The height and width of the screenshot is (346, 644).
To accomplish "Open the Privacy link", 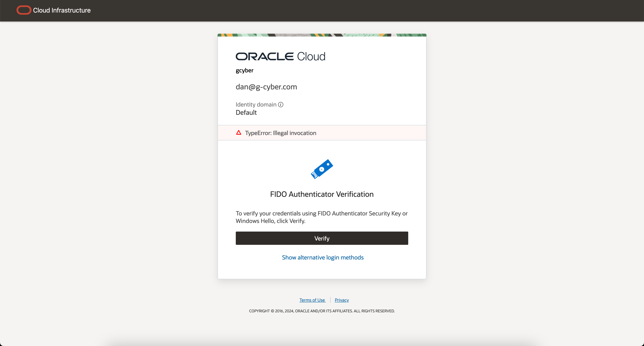I will pyautogui.click(x=341, y=300).
